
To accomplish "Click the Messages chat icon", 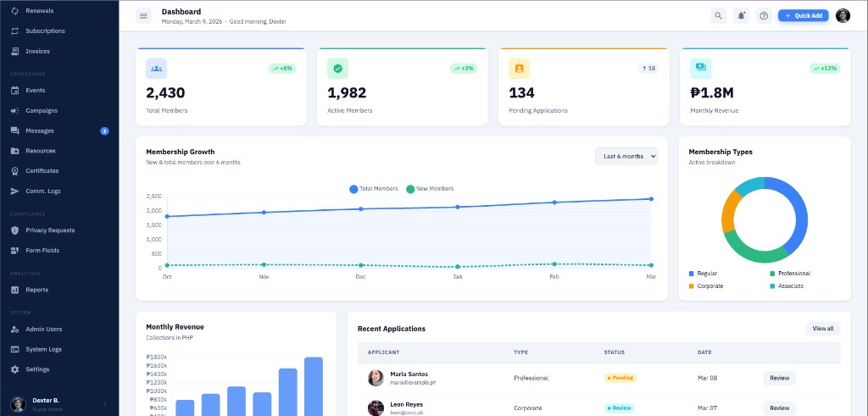I will pyautogui.click(x=15, y=131).
